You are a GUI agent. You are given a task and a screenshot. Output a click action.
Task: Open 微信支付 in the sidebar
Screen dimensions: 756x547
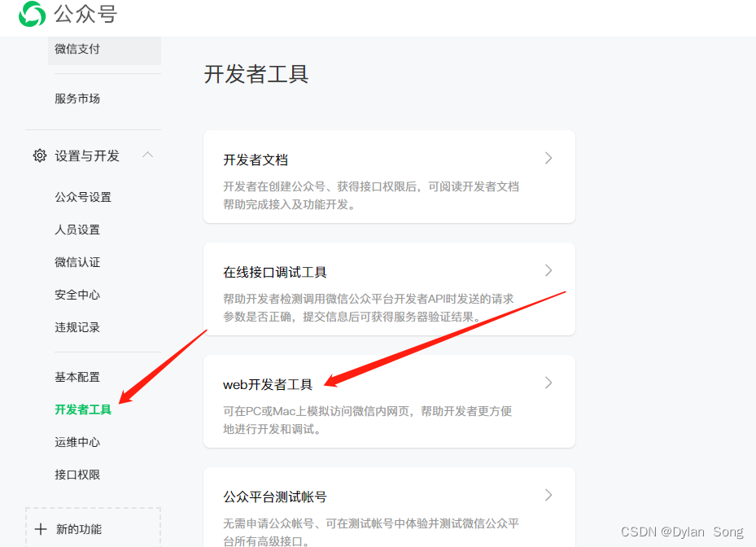[77, 49]
